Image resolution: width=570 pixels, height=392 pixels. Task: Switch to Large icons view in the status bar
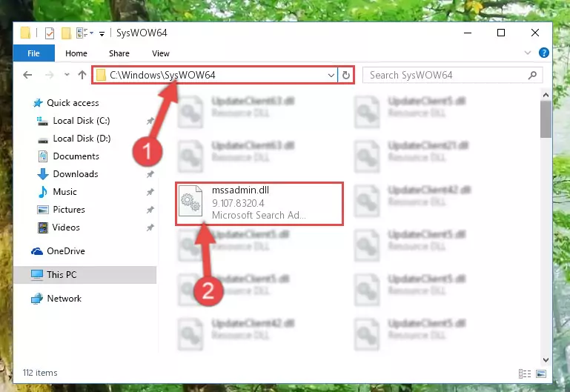click(x=541, y=373)
